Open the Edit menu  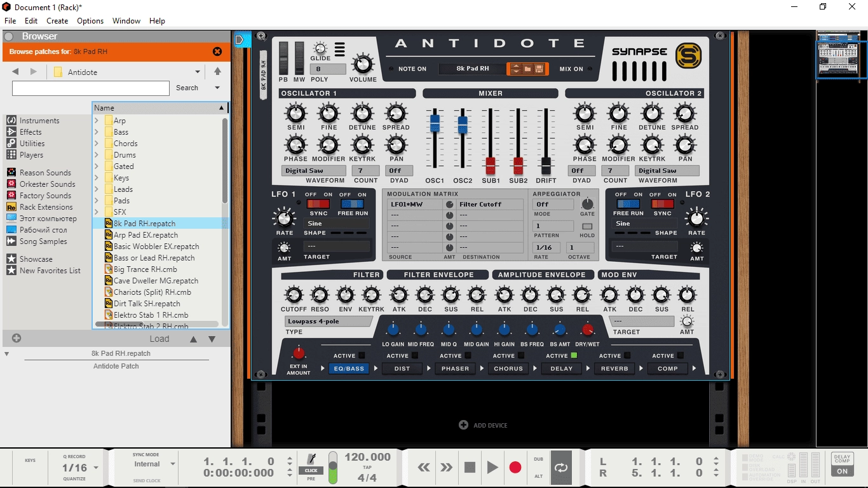(31, 21)
